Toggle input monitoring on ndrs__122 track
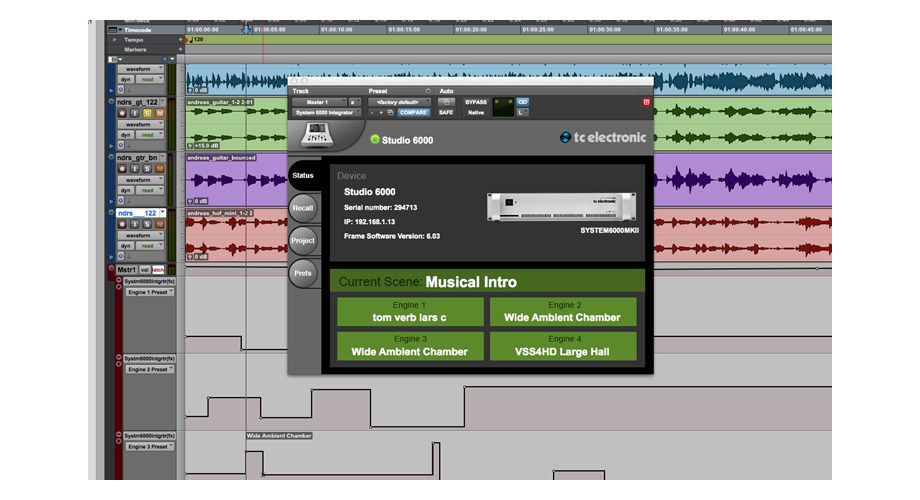This screenshot has height=500, width=920. [134, 224]
